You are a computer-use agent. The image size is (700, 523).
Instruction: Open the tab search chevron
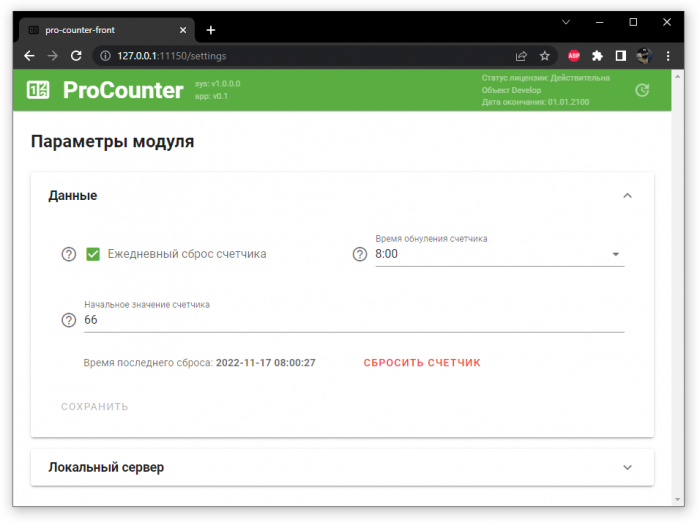pos(566,22)
